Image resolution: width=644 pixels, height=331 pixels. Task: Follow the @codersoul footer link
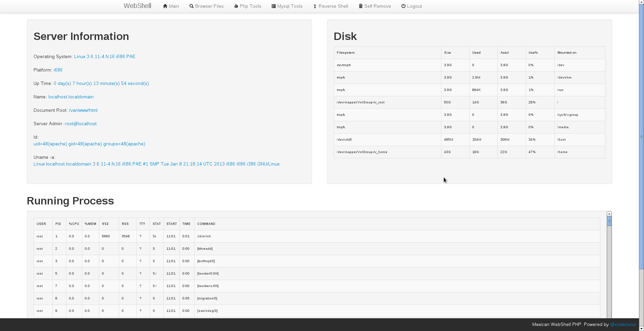click(623, 324)
